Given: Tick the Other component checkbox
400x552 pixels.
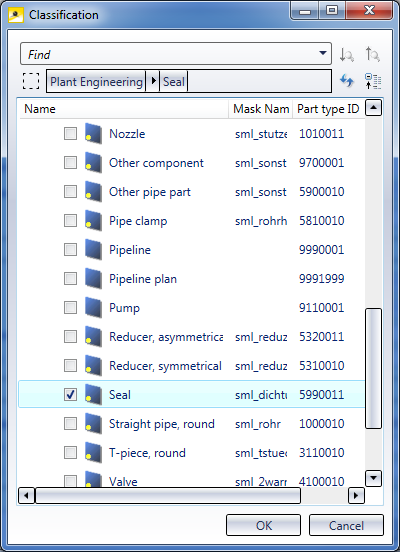Looking at the screenshot, I should 70,163.
